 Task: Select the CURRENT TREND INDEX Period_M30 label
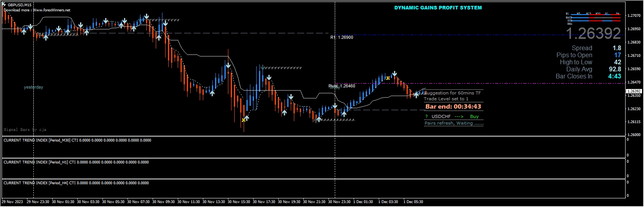(77, 140)
